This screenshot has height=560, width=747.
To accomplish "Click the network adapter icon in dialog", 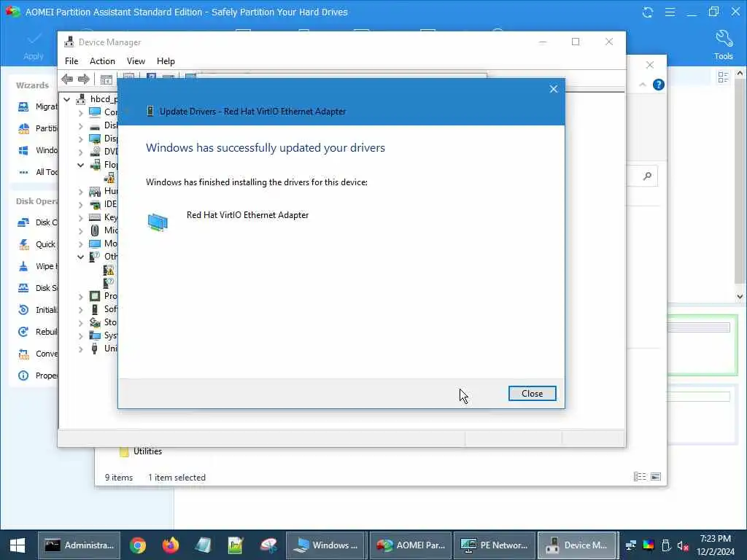I will click(x=158, y=222).
